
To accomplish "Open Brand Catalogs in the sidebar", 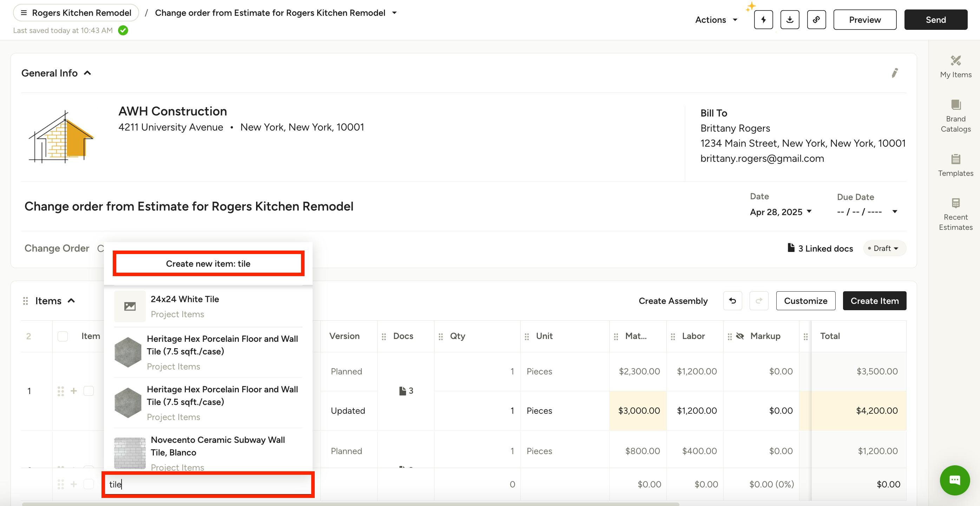I will 955,115.
